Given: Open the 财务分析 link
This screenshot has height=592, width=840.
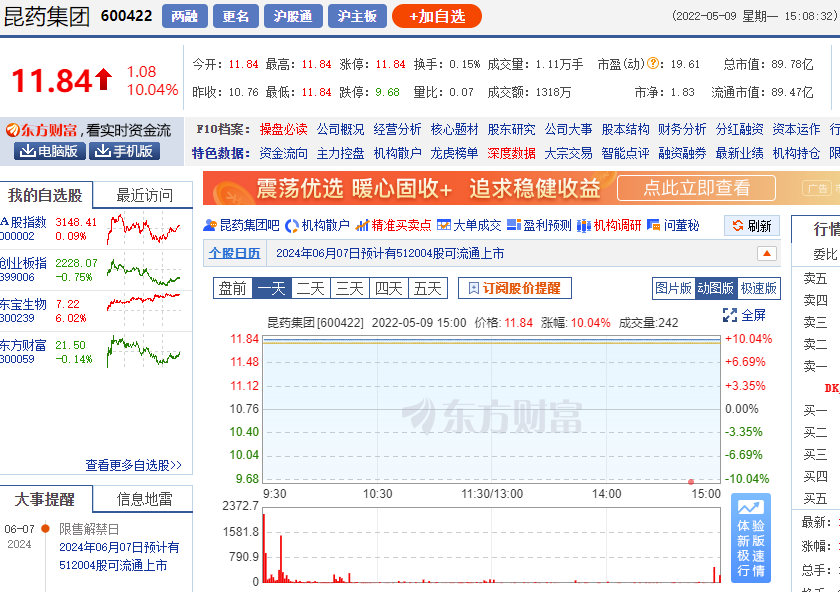Looking at the screenshot, I should (x=682, y=130).
